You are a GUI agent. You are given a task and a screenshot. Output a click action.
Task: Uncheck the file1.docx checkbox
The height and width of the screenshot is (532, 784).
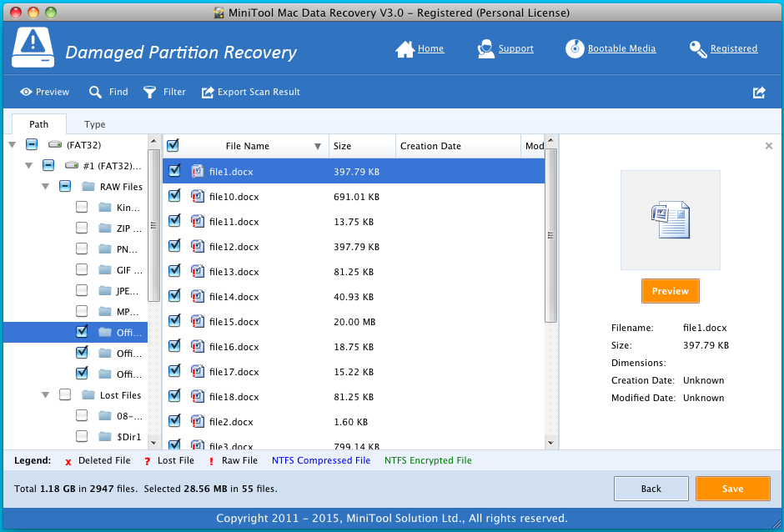(x=174, y=171)
